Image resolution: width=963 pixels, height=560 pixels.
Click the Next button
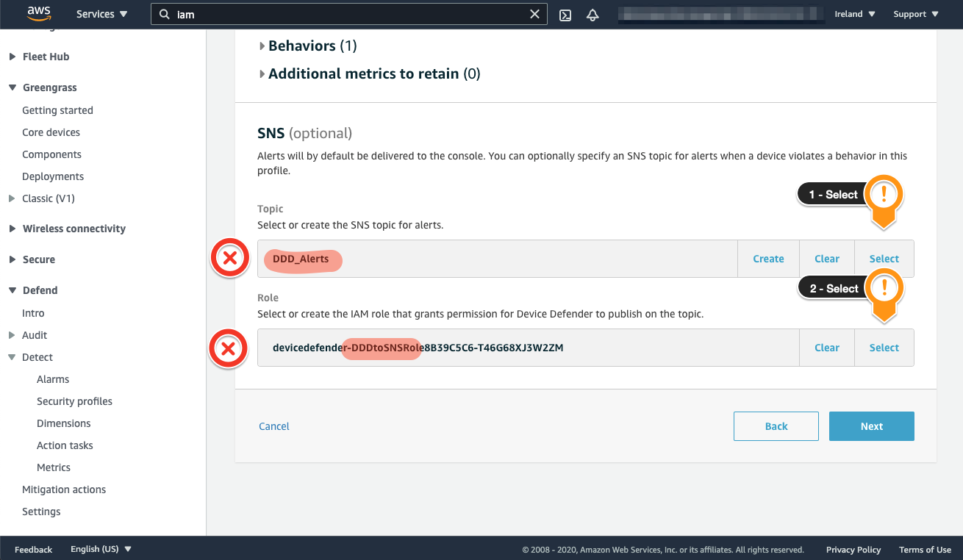click(871, 426)
